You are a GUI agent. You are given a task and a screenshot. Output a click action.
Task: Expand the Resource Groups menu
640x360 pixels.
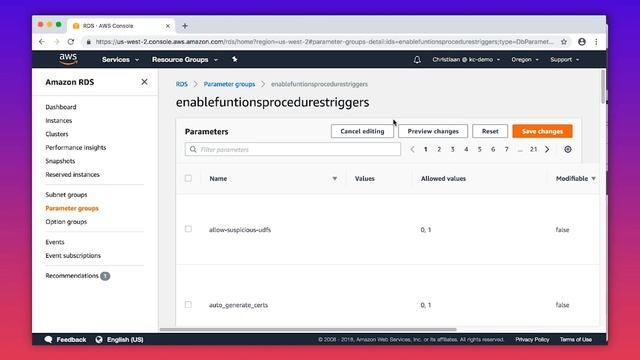click(185, 60)
